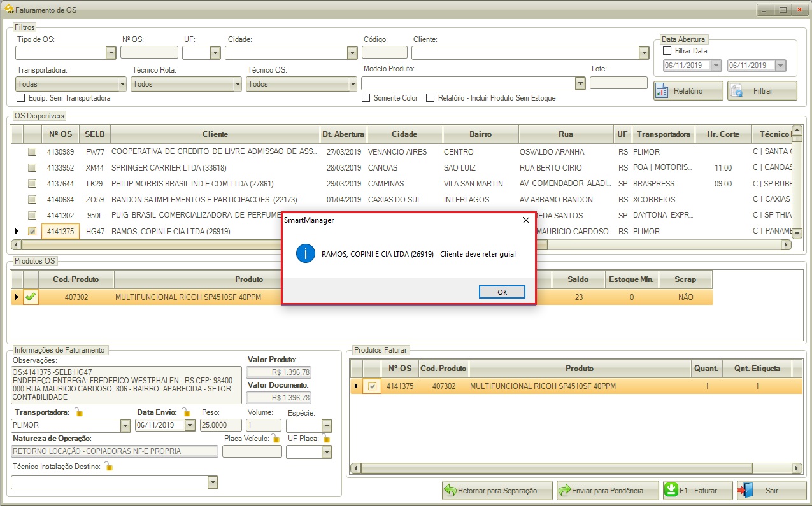Click the Scrap column header

pos(685,279)
